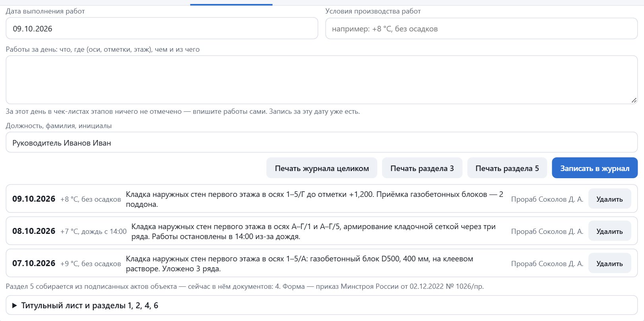Click '+8 °C, без осадков' in first entry

click(91, 199)
